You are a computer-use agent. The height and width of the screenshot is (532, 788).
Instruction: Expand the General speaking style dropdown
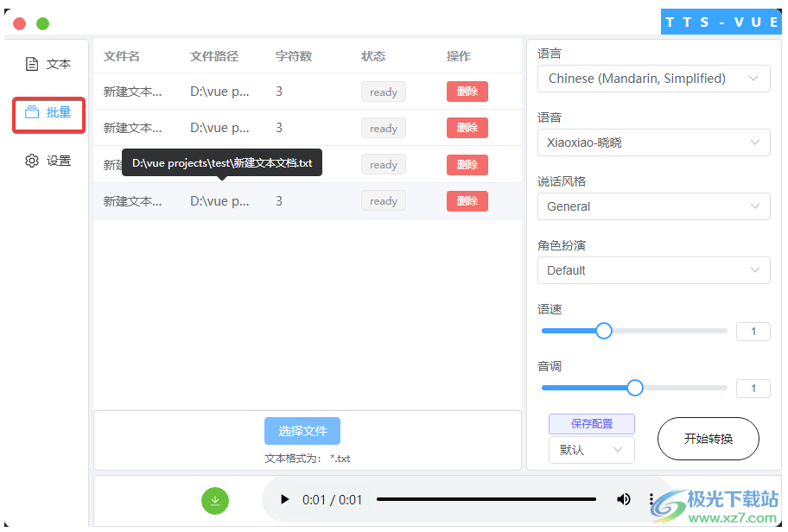[x=654, y=206]
